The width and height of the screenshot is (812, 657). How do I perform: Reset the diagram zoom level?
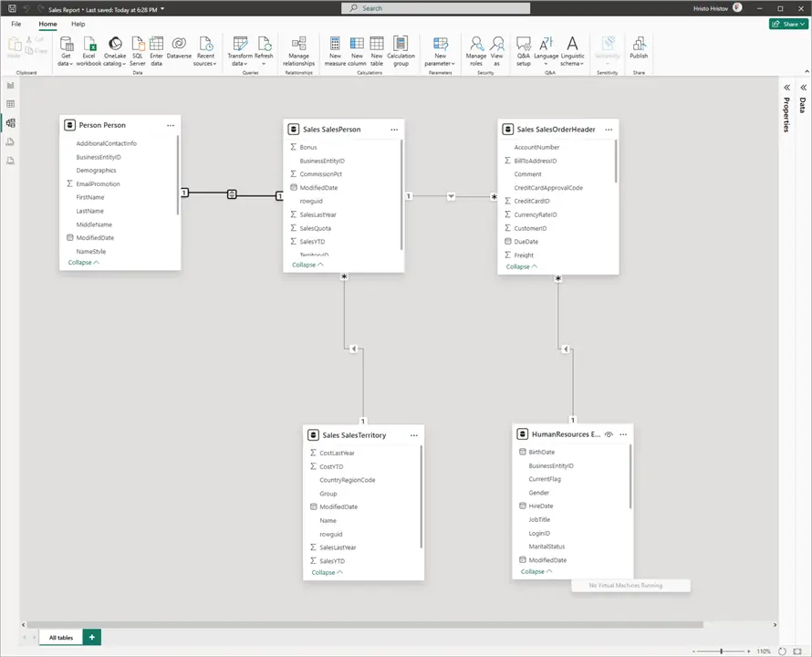782,651
